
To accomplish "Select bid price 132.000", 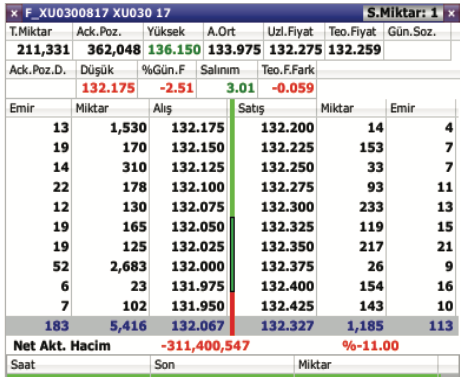I will point(198,267).
